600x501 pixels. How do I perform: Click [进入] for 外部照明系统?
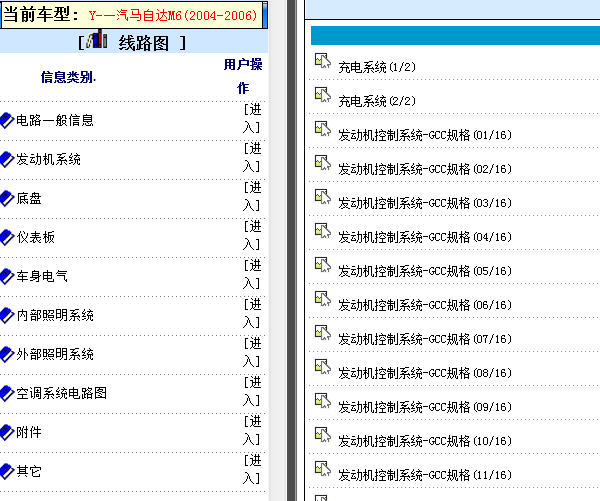(252, 352)
